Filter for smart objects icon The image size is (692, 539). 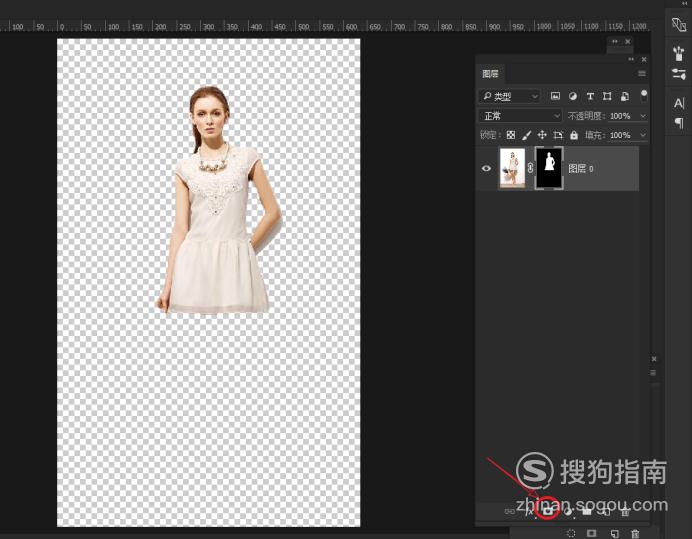point(625,96)
